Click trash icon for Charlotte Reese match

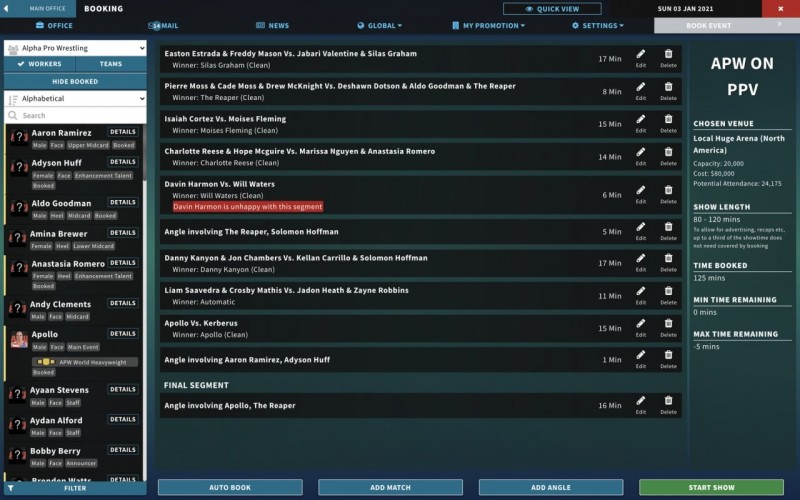pos(668,155)
